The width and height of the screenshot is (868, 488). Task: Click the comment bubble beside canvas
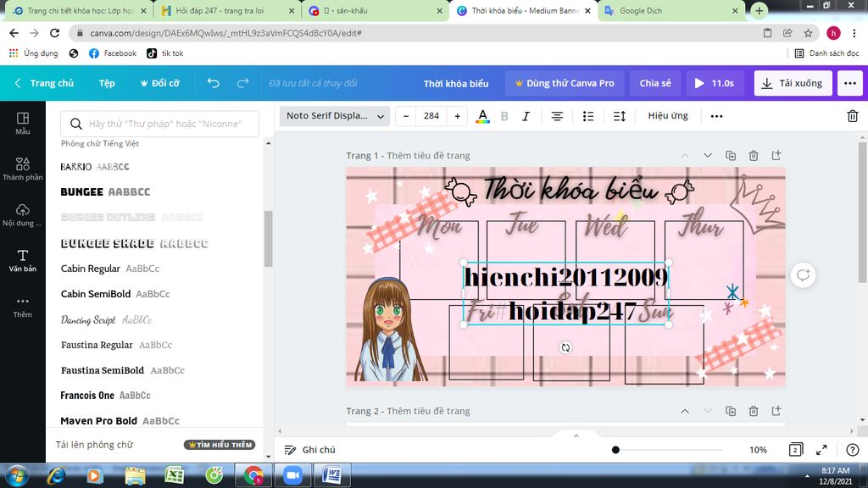pos(804,275)
